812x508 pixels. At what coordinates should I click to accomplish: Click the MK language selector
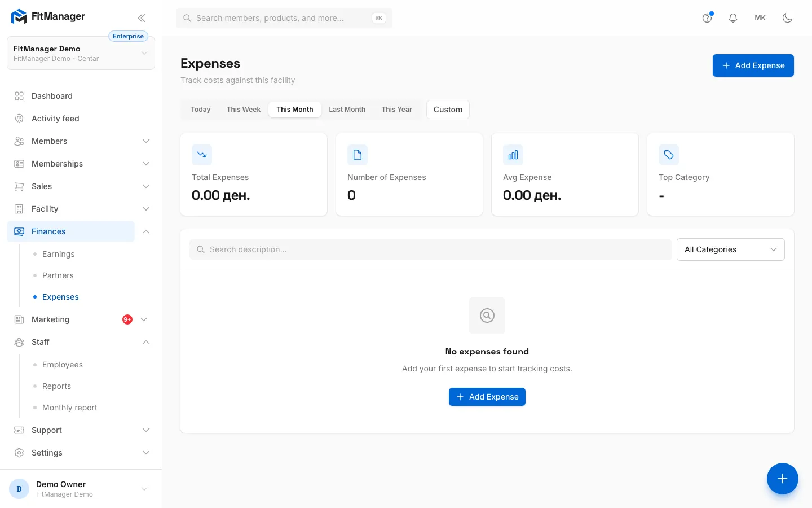pyautogui.click(x=760, y=18)
